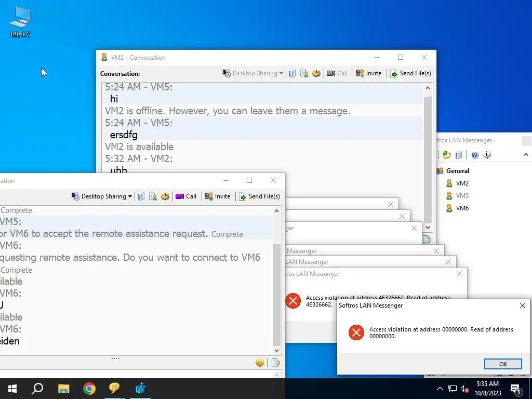Screen dimensions: 532x399
Task: Click Send File(s) in front conversation toolbar
Action: coord(260,196)
